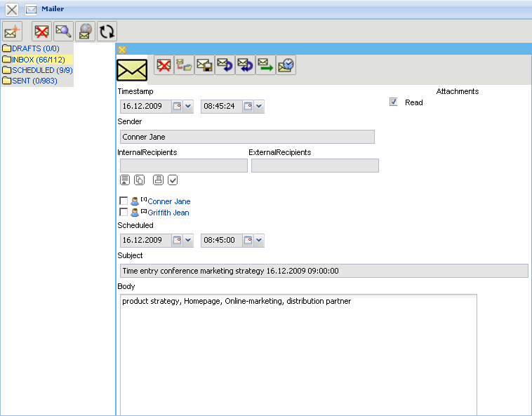Open the Scheduled date dropdown arrow
The height and width of the screenshot is (416, 532).
pyautogui.click(x=188, y=241)
